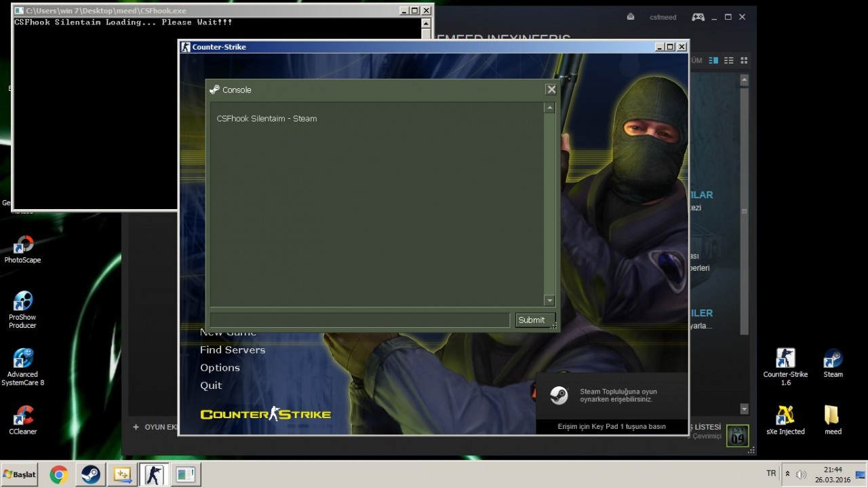Click the action center tray icon
The width and height of the screenshot is (868, 488).
pos(860,474)
